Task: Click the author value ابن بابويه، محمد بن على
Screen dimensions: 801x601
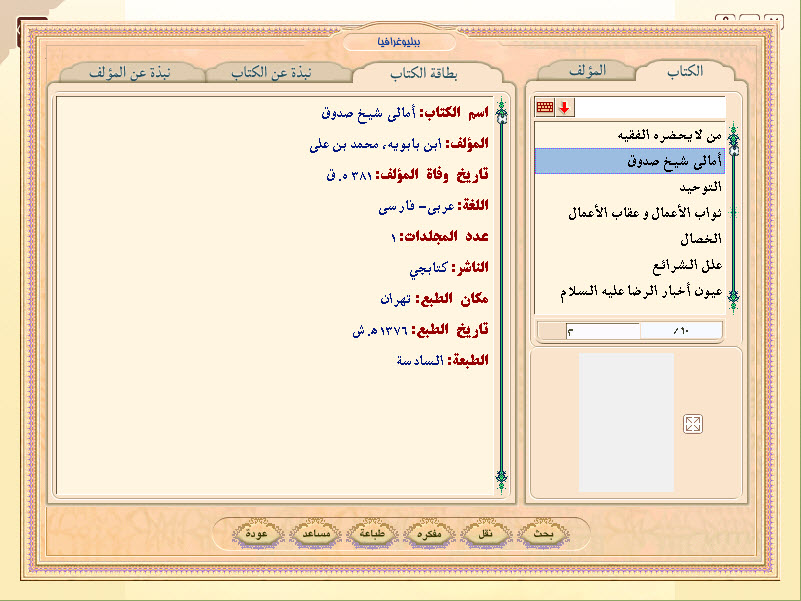Action: click(375, 144)
